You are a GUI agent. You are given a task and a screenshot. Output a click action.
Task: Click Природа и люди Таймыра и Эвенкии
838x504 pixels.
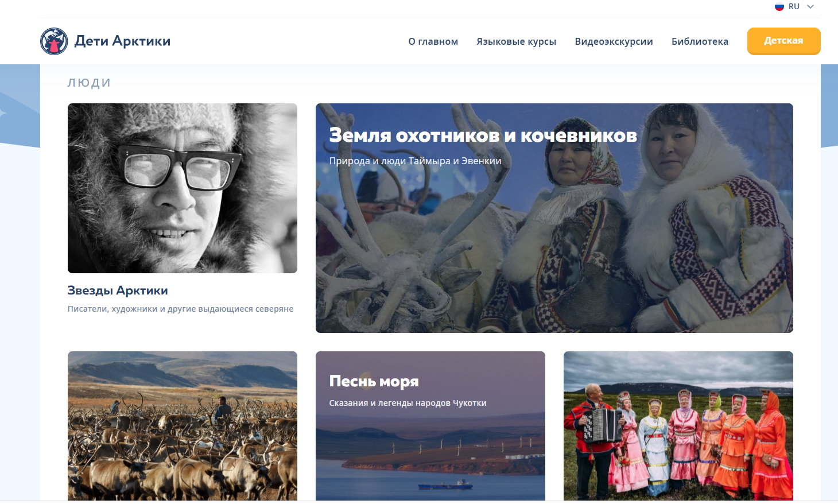pyautogui.click(x=415, y=161)
